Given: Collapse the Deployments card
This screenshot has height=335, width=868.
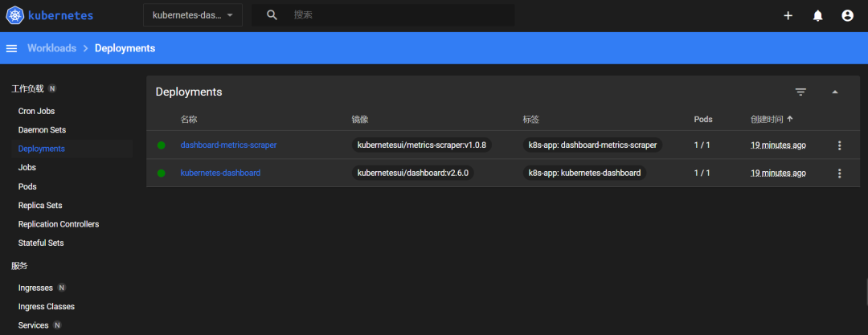Looking at the screenshot, I should pyautogui.click(x=835, y=92).
